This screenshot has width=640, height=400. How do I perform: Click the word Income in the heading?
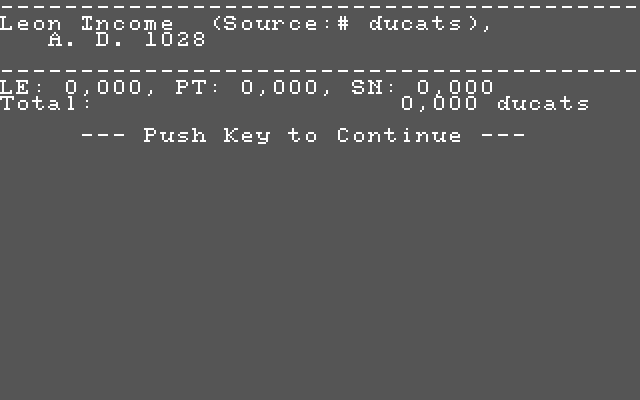(x=127, y=24)
